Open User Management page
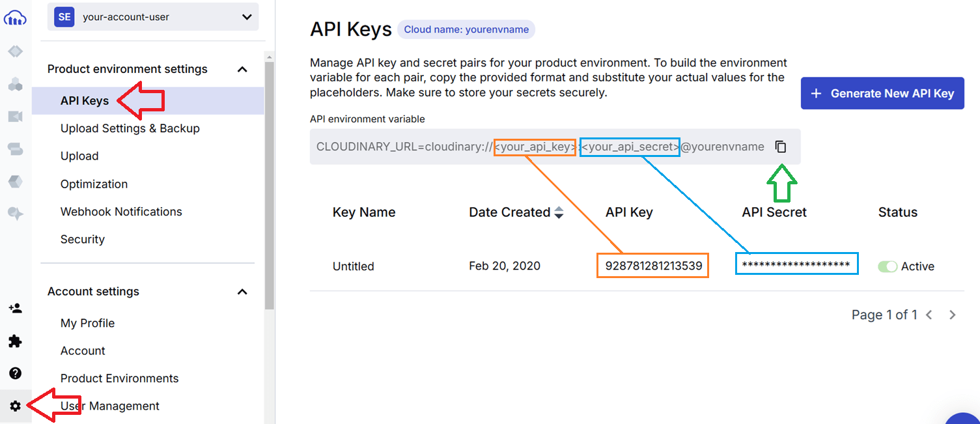Screen dimensions: 980x424 click(110, 406)
